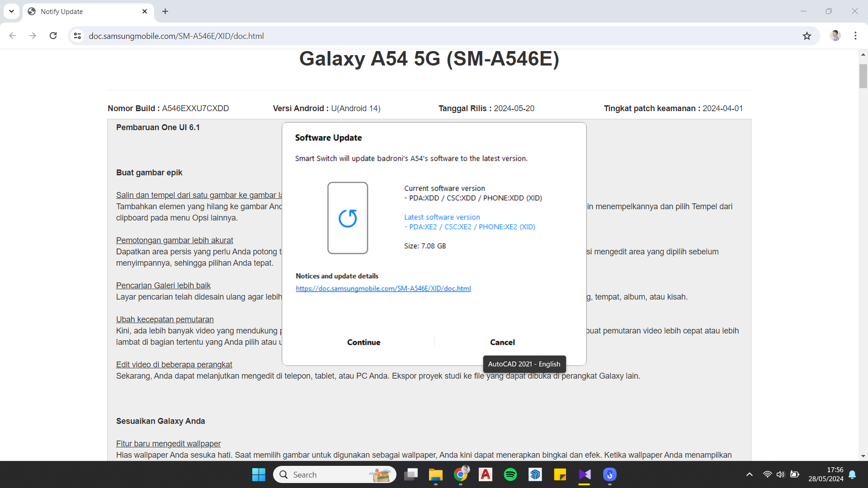Launch AutoCAD from the taskbar
868x488 pixels.
pos(486,474)
